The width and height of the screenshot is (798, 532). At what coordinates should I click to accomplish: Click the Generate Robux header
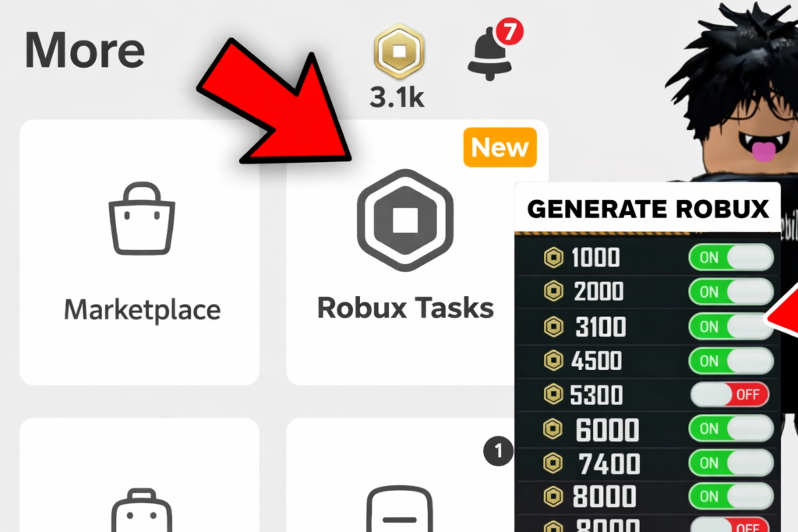tap(648, 209)
